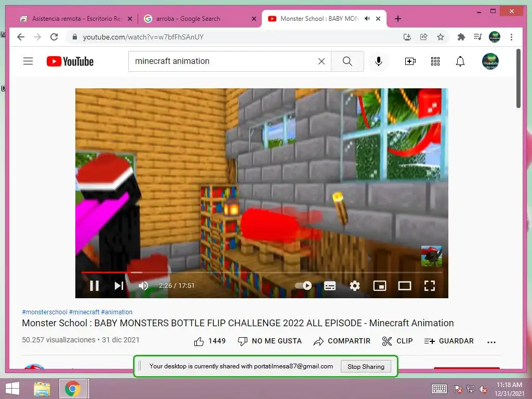The image size is (532, 399).
Task: Click the address bar URL
Action: click(143, 37)
